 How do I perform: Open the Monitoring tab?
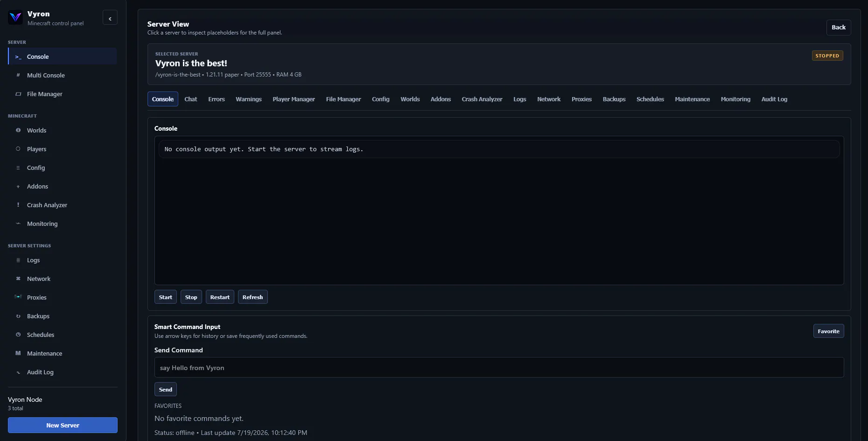click(x=736, y=99)
